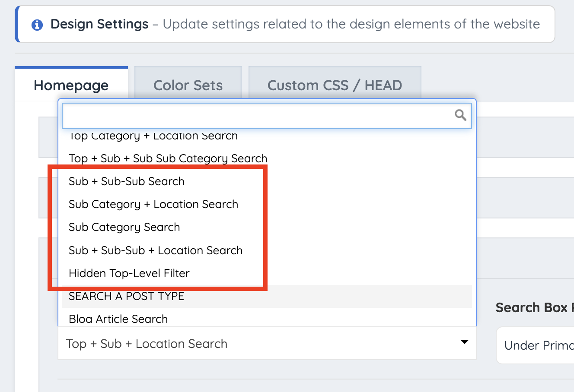The height and width of the screenshot is (392, 574).
Task: Choose the Blog Article Search option
Action: coord(118,319)
